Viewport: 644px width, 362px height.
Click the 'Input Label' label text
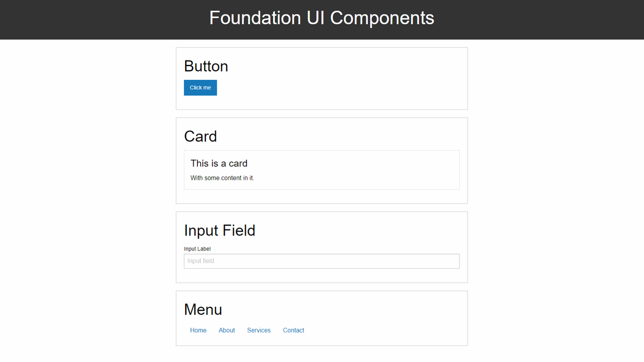(x=197, y=249)
